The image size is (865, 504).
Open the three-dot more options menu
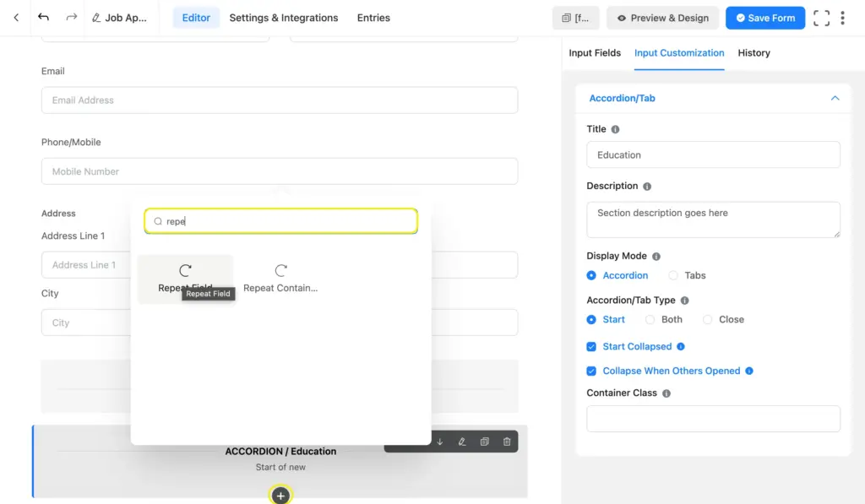pos(842,18)
